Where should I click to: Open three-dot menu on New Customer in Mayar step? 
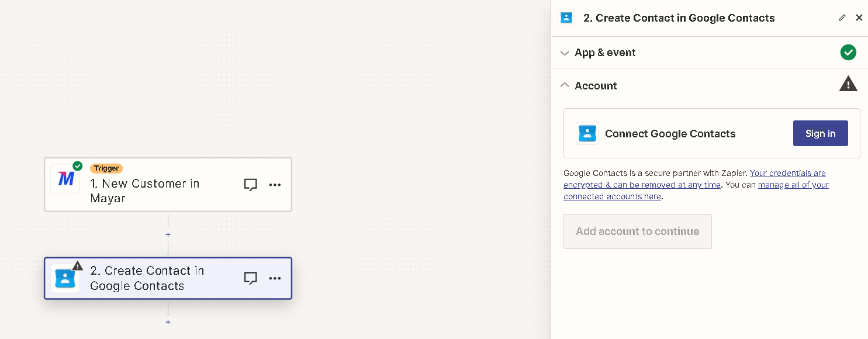(275, 185)
